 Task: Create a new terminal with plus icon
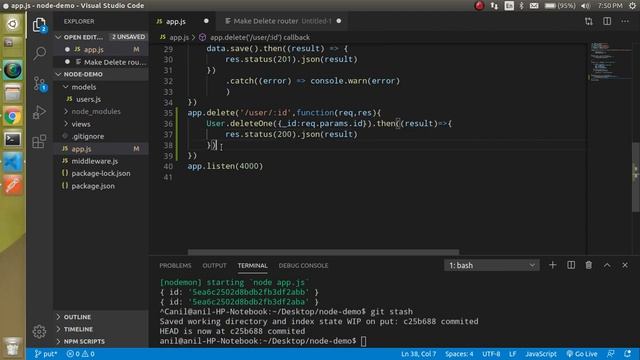[552, 265]
